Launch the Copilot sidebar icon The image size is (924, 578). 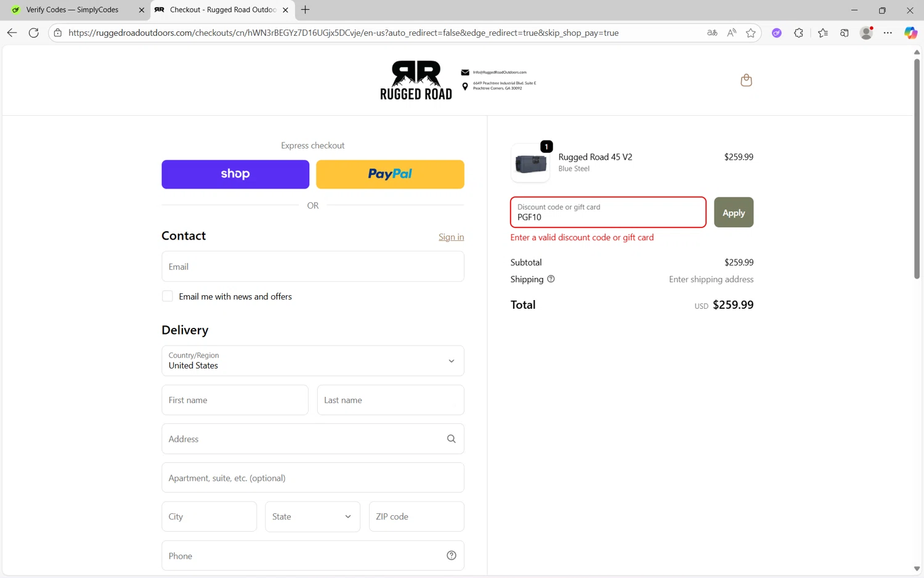coord(910,33)
